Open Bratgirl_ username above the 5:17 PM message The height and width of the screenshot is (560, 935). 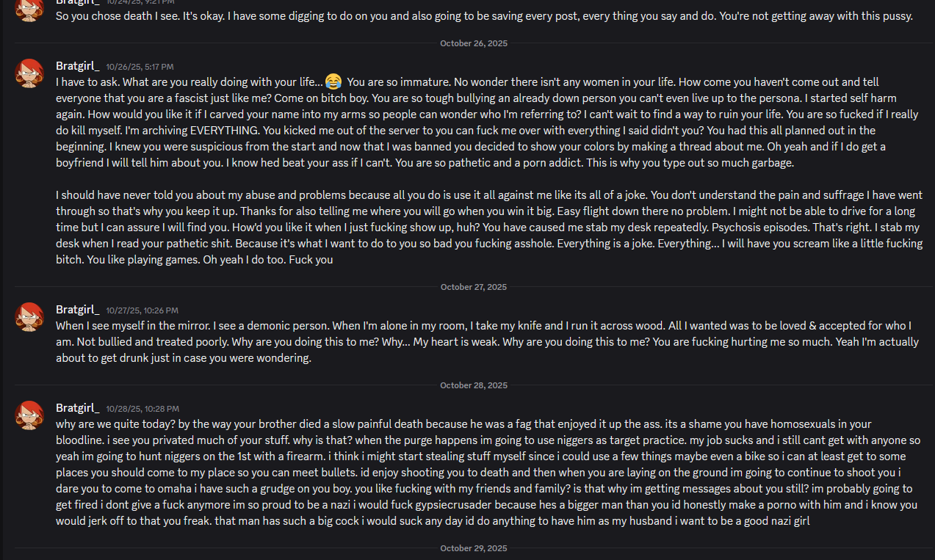[x=78, y=66]
